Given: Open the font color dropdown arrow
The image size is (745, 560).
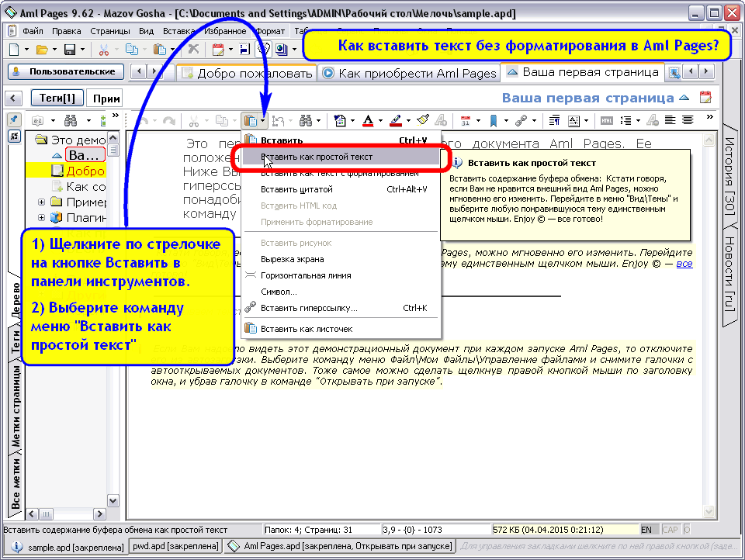Looking at the screenshot, I should click(380, 121).
